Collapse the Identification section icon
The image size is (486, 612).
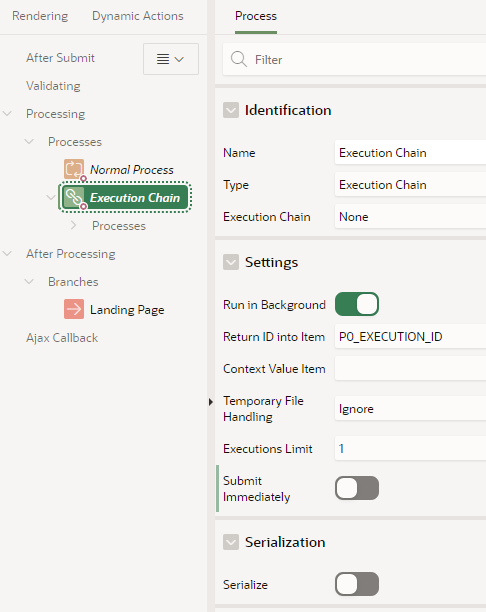(231, 110)
